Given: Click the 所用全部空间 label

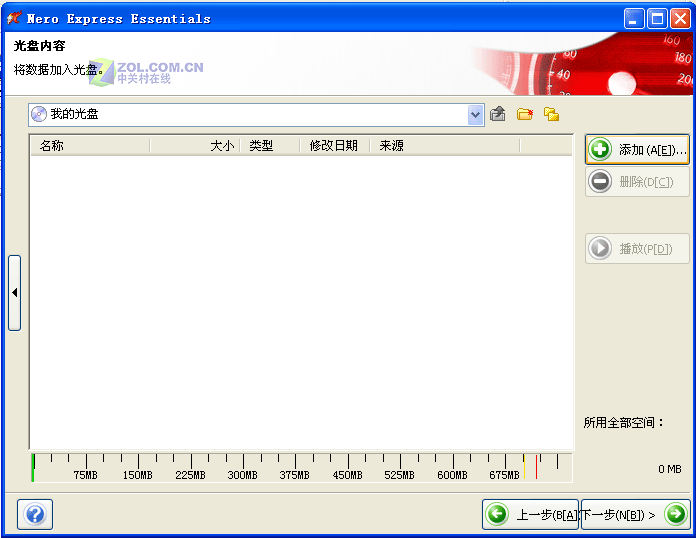Looking at the screenshot, I should click(623, 422).
